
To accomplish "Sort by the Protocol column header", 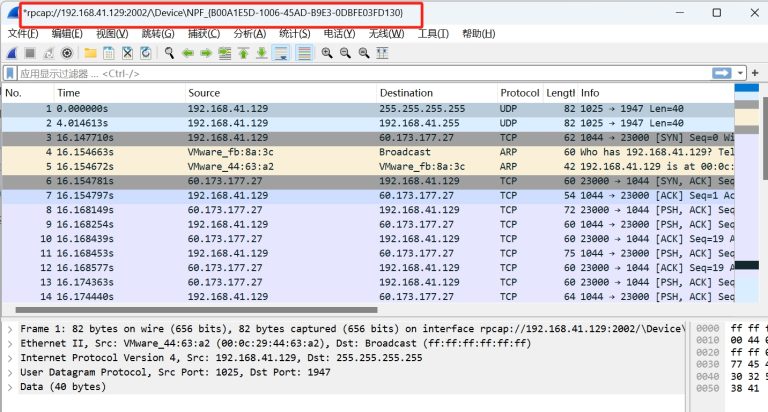I will (x=520, y=93).
